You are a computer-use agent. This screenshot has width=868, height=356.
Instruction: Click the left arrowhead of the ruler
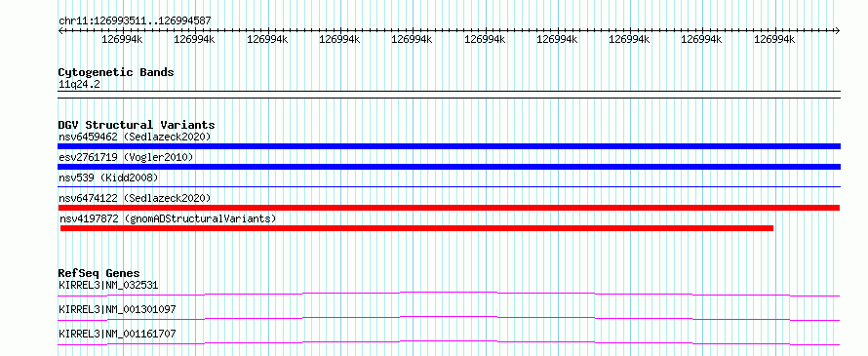tap(60, 30)
